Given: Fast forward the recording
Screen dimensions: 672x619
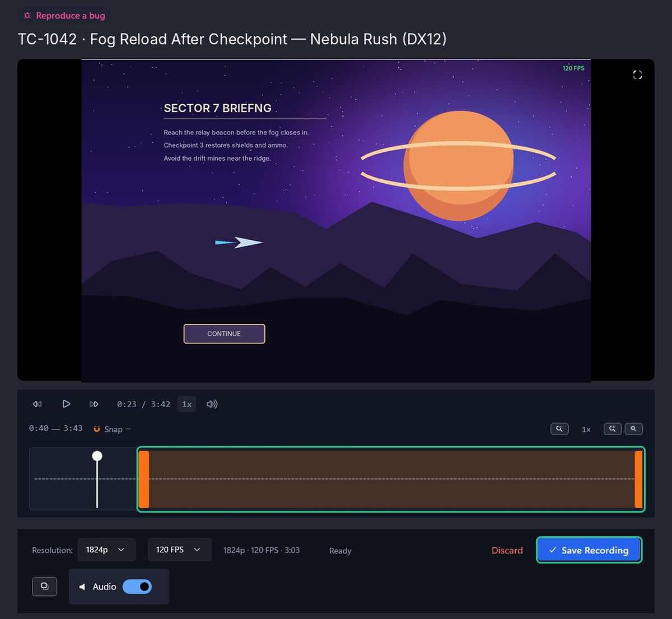Looking at the screenshot, I should click(94, 404).
